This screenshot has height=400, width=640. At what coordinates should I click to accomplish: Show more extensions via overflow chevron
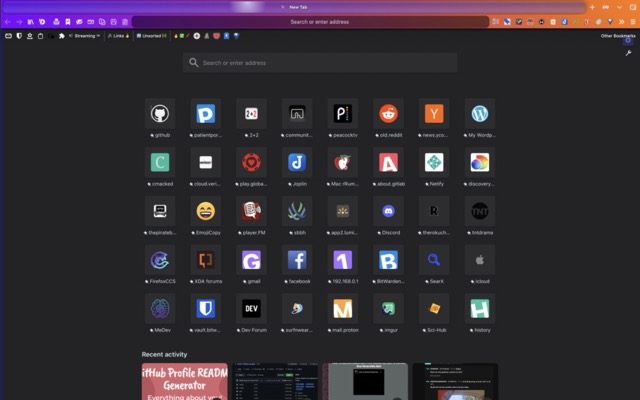pyautogui.click(x=621, y=22)
